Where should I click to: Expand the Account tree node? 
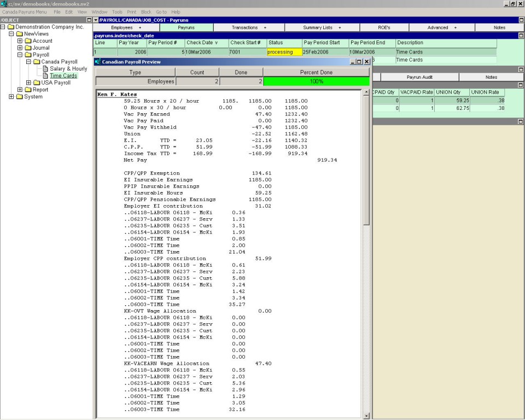pos(20,41)
